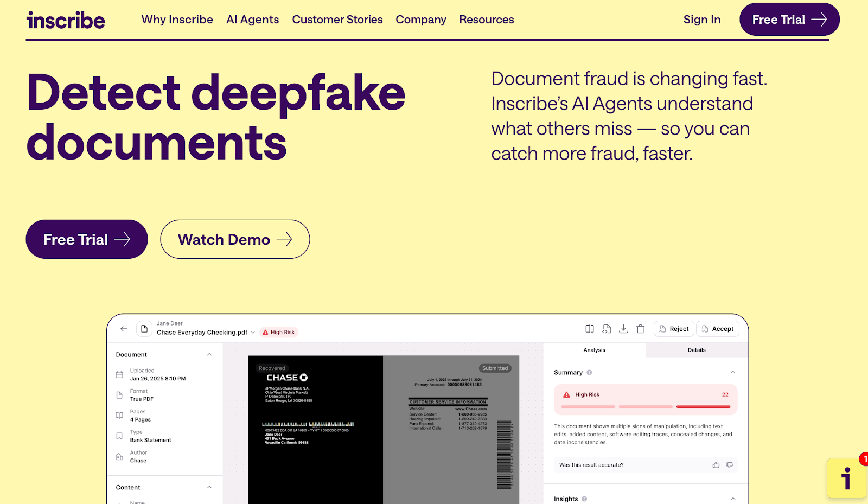Click the file icon next to Format

tap(119, 395)
